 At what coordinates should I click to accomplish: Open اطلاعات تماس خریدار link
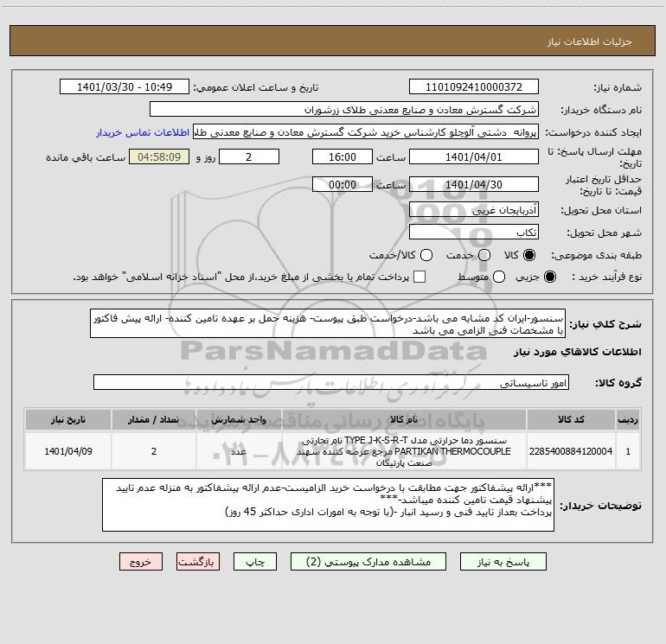tap(143, 132)
